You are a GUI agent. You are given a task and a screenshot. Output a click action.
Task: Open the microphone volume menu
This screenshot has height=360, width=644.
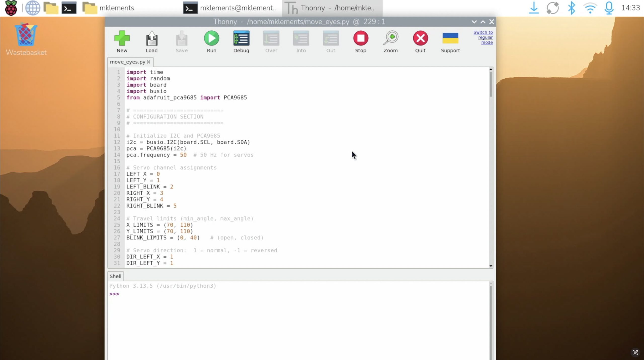(x=609, y=8)
